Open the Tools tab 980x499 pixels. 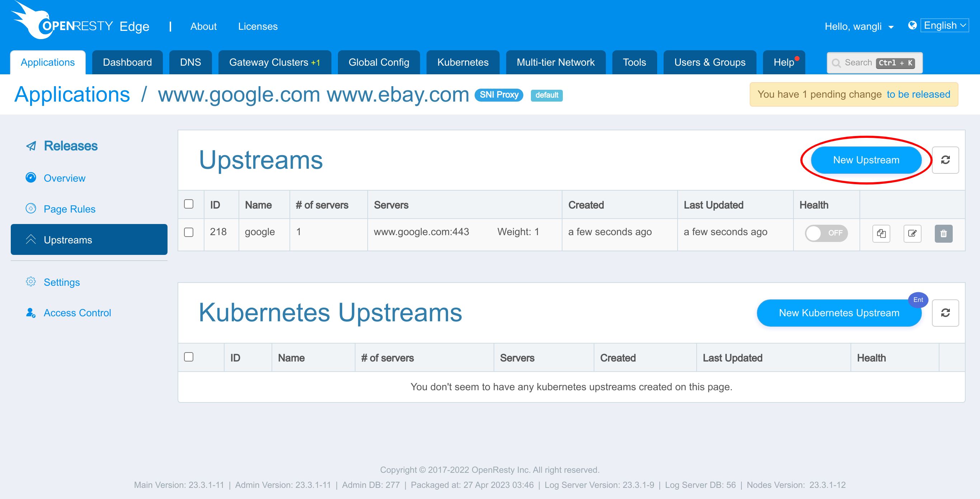tap(635, 62)
